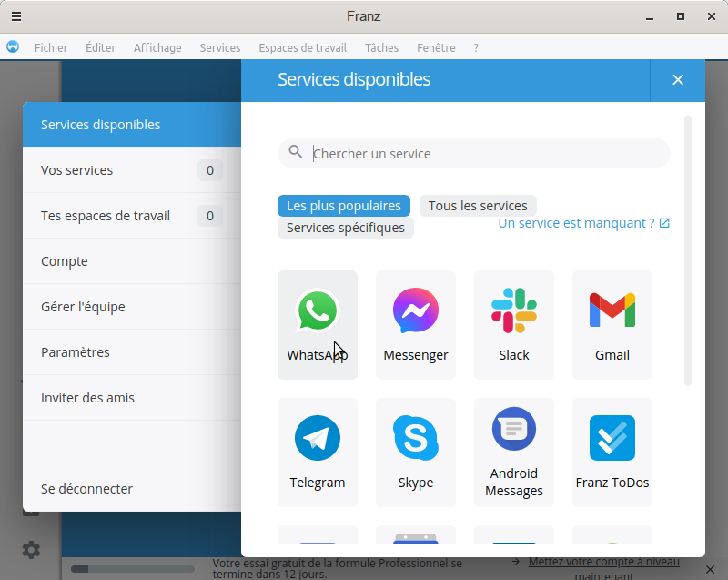Image resolution: width=728 pixels, height=580 pixels.
Task: Choose the Slack service tile
Action: click(513, 324)
